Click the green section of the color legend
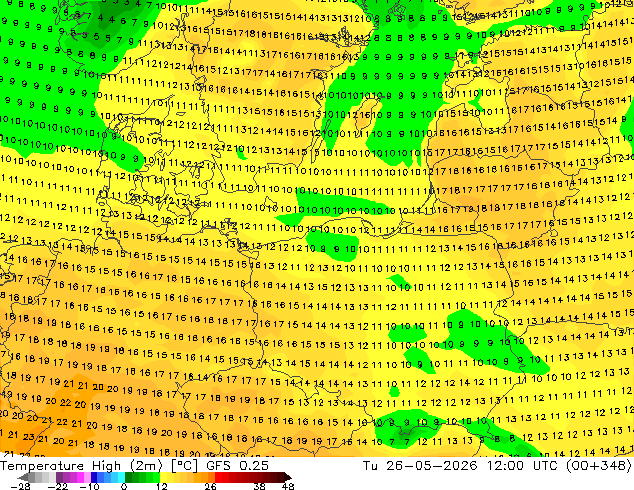 (142, 477)
